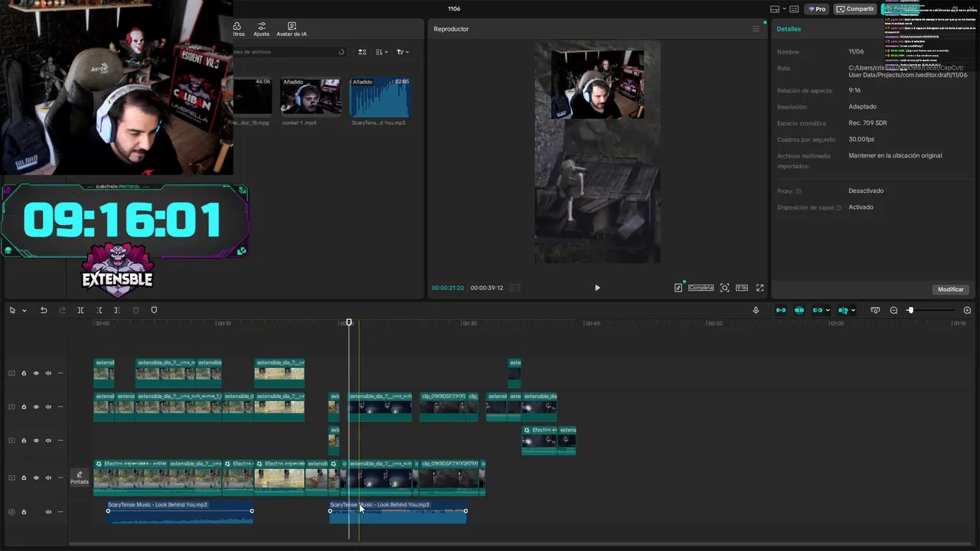Image resolution: width=980 pixels, height=551 pixels.
Task: Mute the topmost video track
Action: (x=48, y=373)
